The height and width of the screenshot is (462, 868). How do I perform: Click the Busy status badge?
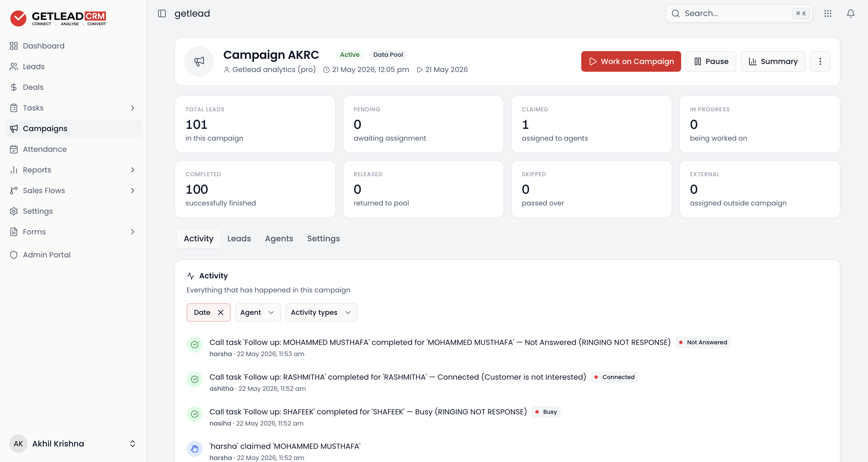pos(546,412)
